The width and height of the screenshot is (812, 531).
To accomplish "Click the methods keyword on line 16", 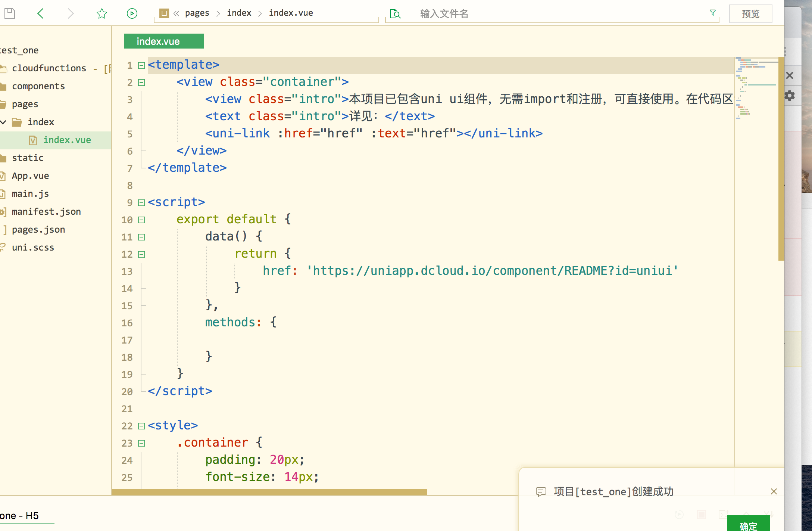I will (x=230, y=322).
